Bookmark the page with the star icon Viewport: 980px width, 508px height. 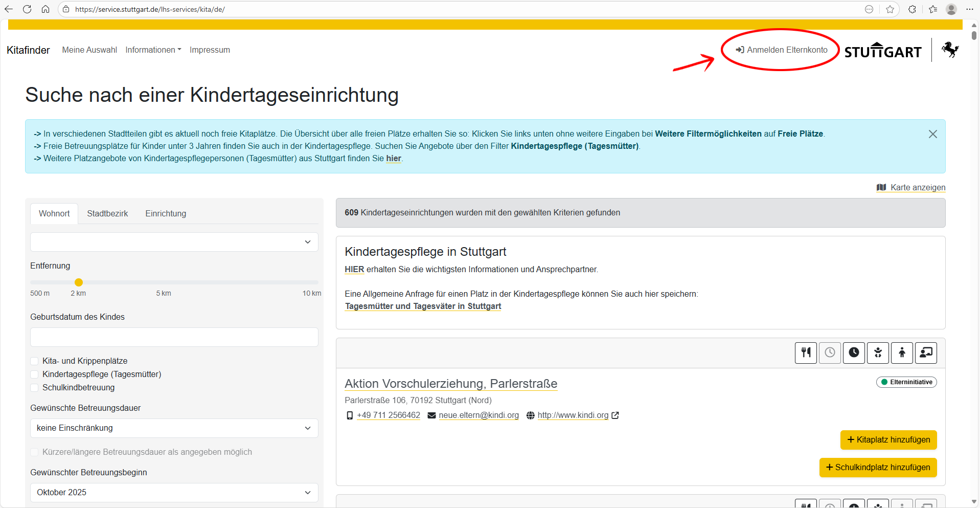pyautogui.click(x=890, y=9)
